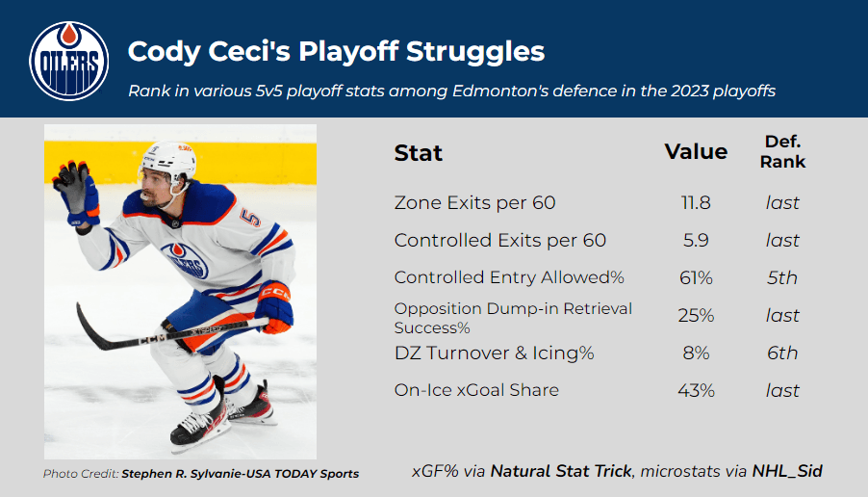This screenshot has width=868, height=497.
Task: Click the 61% Controlled Entry Allowed value
Action: (x=695, y=278)
